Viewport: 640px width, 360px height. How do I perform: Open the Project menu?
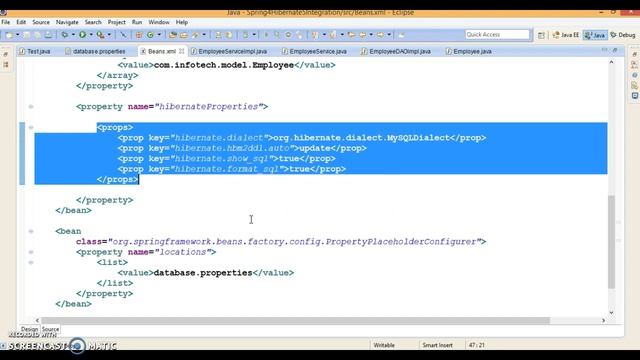click(116, 22)
